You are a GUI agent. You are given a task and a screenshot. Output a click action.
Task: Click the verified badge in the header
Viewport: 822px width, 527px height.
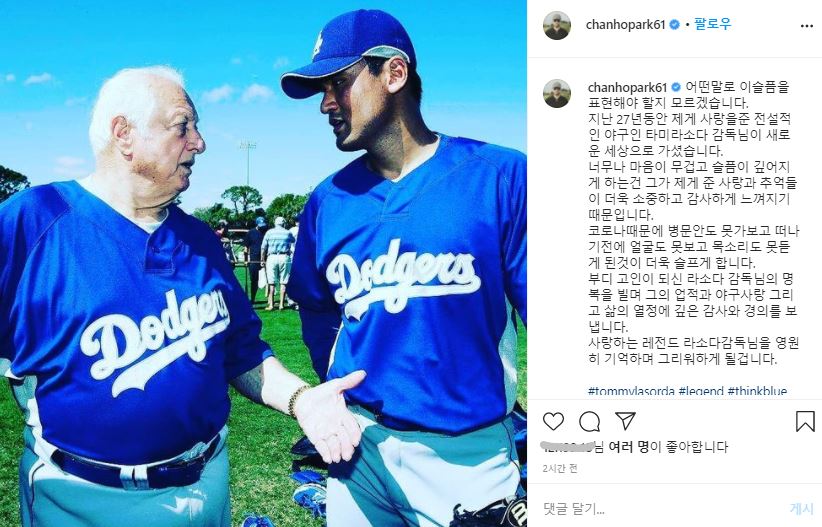coord(675,25)
